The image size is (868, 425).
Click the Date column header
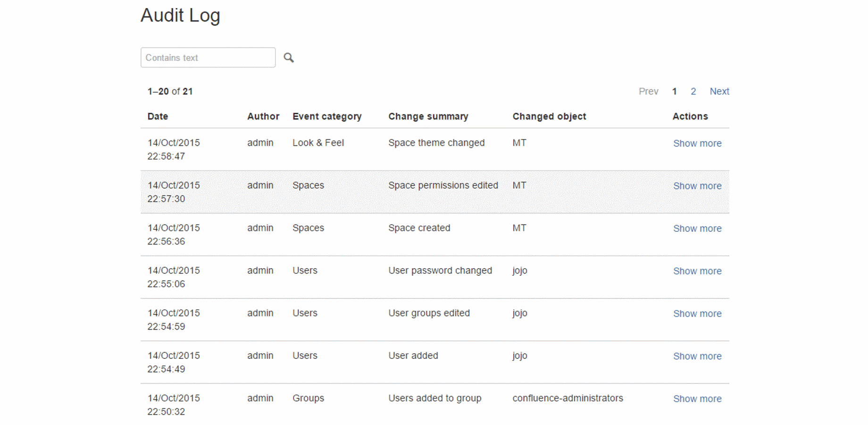pos(158,117)
